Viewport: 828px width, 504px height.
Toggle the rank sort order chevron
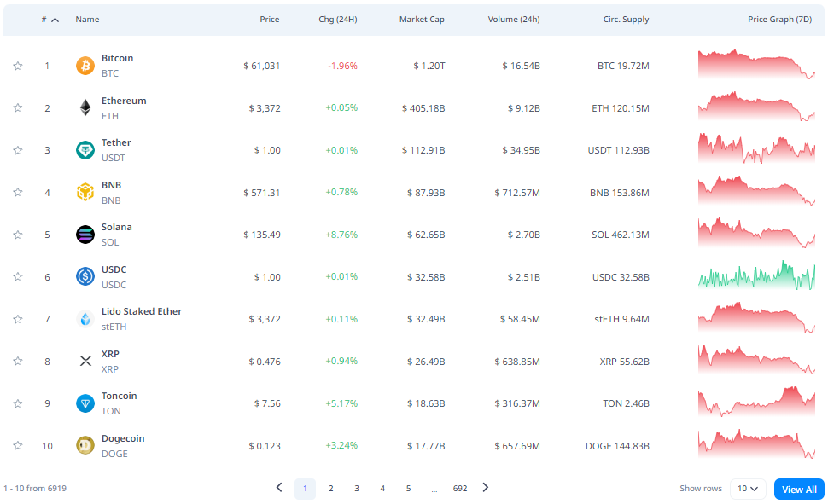click(53, 19)
